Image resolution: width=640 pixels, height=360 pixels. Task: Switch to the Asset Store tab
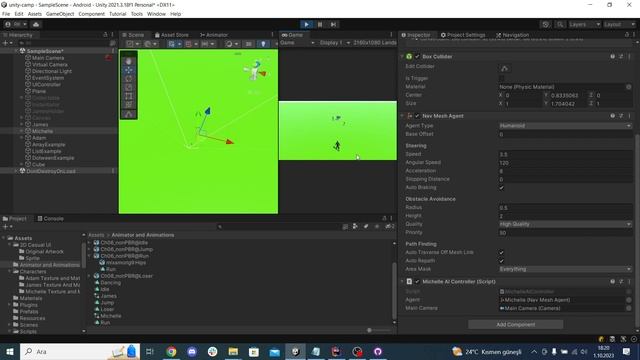tap(172, 35)
